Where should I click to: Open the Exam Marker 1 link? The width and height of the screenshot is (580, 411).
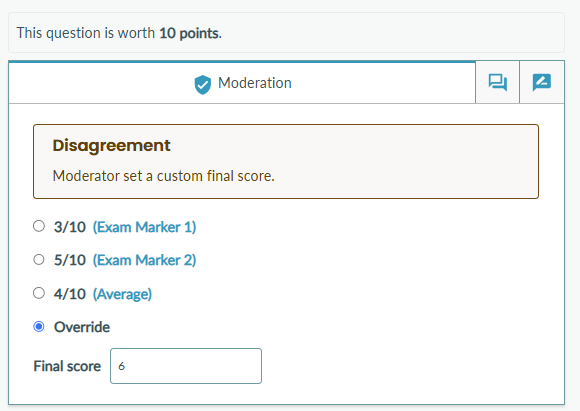[144, 227]
